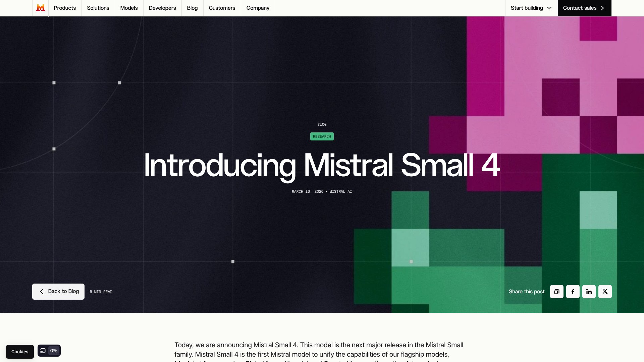Share this post on X
The width and height of the screenshot is (644, 362).
605,292
